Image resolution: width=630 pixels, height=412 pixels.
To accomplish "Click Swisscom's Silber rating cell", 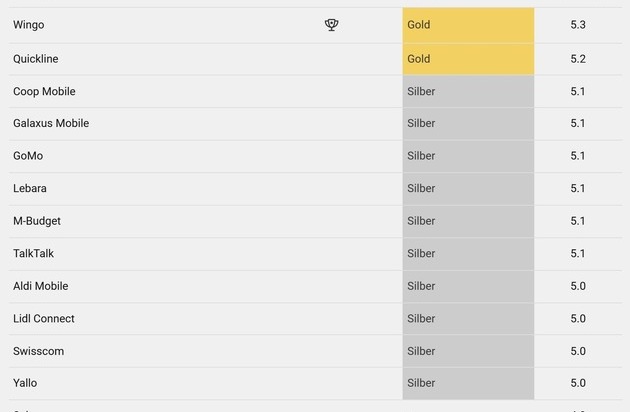I will pyautogui.click(x=468, y=351).
